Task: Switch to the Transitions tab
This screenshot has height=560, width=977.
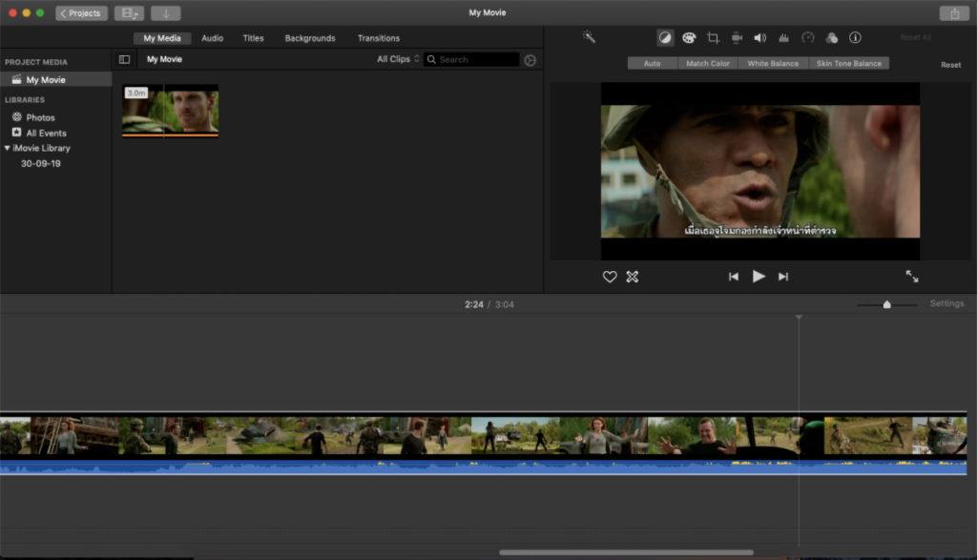Action: point(378,38)
